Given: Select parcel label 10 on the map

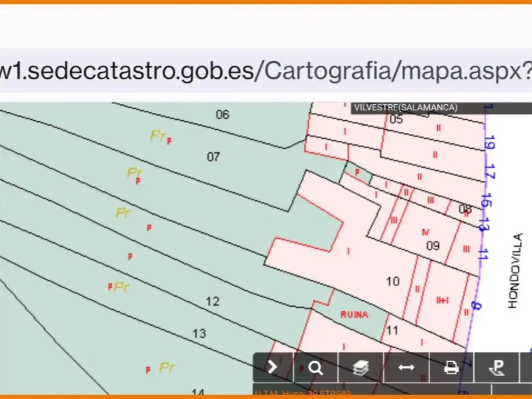Looking at the screenshot, I should (393, 282).
